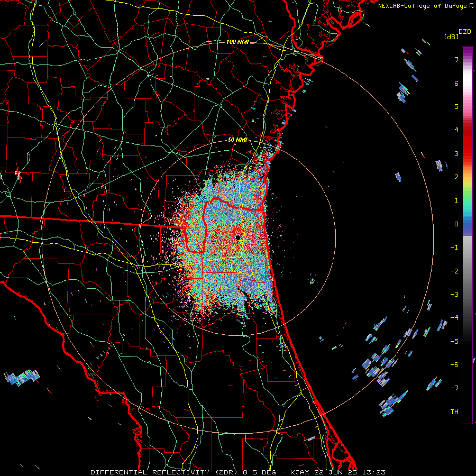Click the 13:23 timestamp
Viewport: 476px width, 476px height.
point(373,472)
